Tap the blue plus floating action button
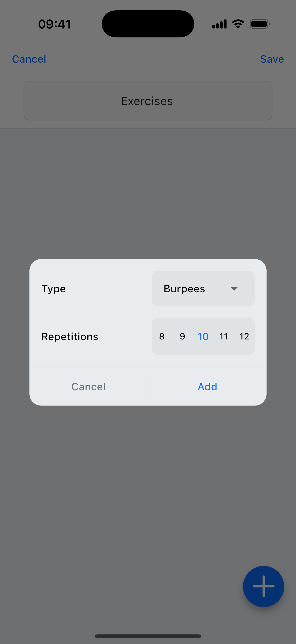Image resolution: width=296 pixels, height=644 pixels. tap(264, 586)
